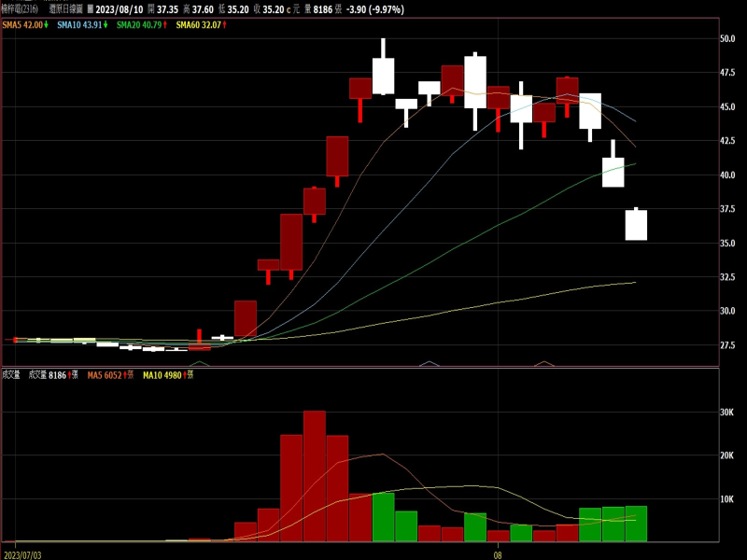
Task: Select the 08 month marker on time axis
Action: pyautogui.click(x=498, y=553)
